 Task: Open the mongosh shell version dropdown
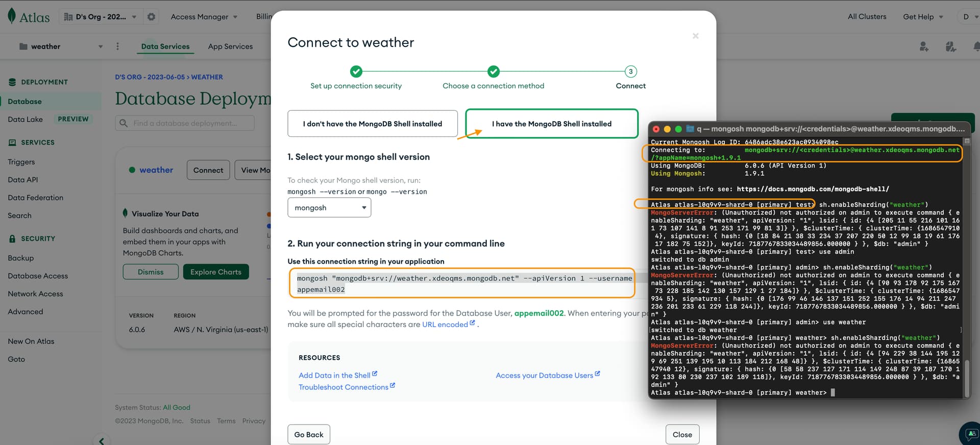click(329, 208)
